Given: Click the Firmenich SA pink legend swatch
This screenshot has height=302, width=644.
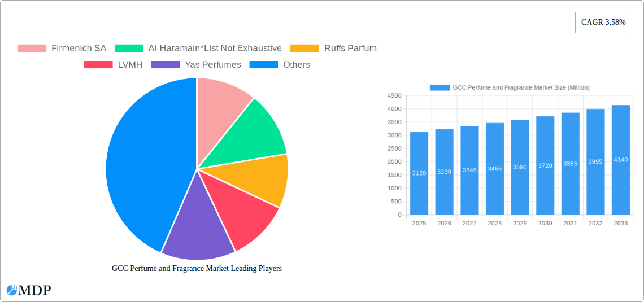Looking at the screenshot, I should (x=32, y=49).
